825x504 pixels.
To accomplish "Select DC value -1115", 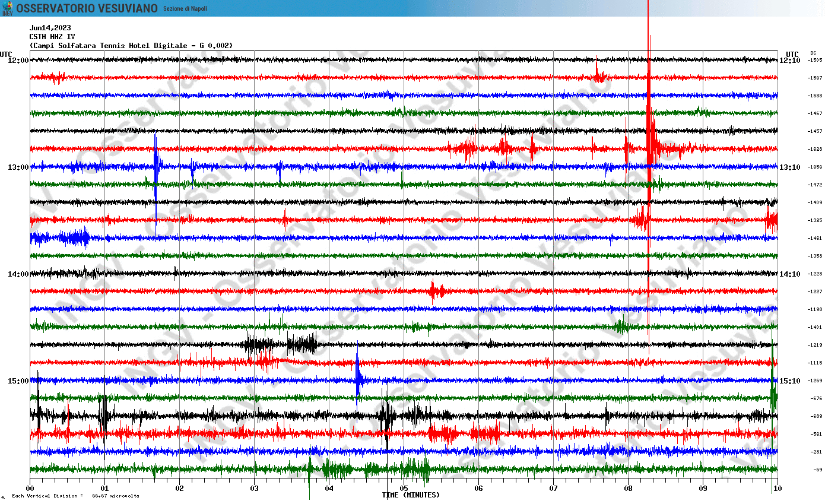I will click(814, 363).
